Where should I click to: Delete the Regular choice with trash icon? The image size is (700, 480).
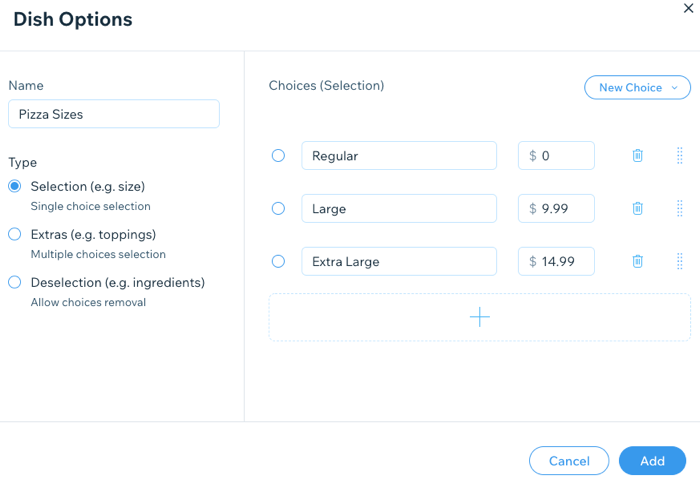pyautogui.click(x=637, y=155)
